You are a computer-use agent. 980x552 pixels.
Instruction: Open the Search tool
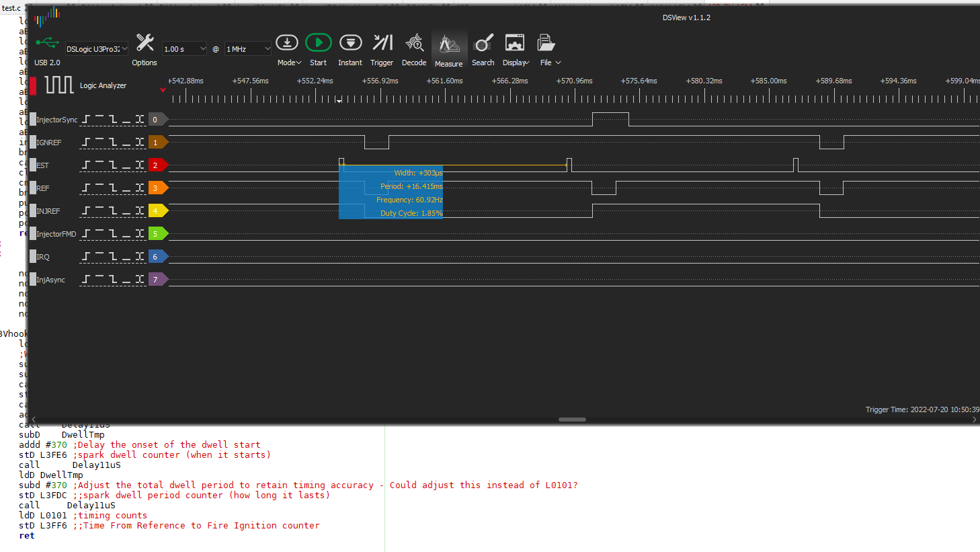point(483,43)
